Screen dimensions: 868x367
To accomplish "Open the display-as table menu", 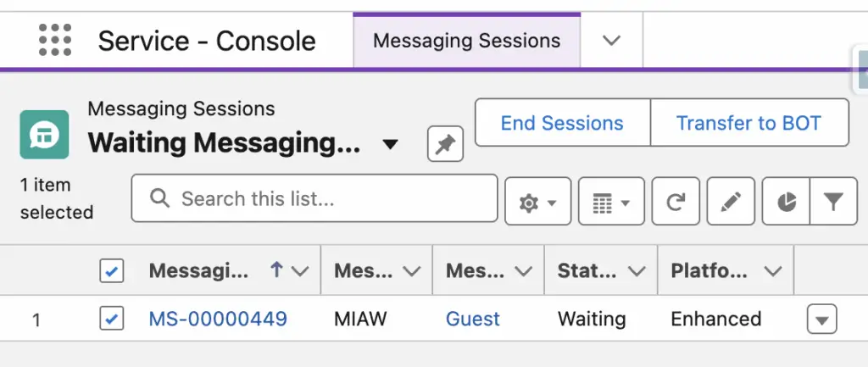I will pyautogui.click(x=611, y=201).
